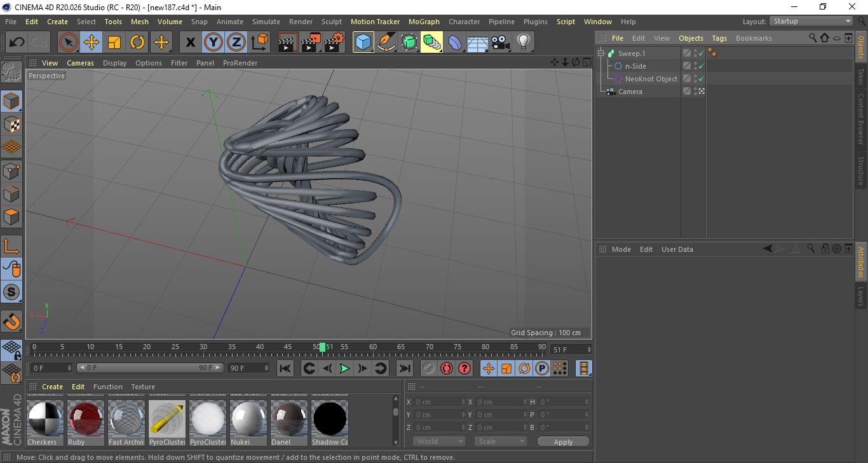Add a Floor environment object
Screen dimensions: 868x463
point(478,43)
